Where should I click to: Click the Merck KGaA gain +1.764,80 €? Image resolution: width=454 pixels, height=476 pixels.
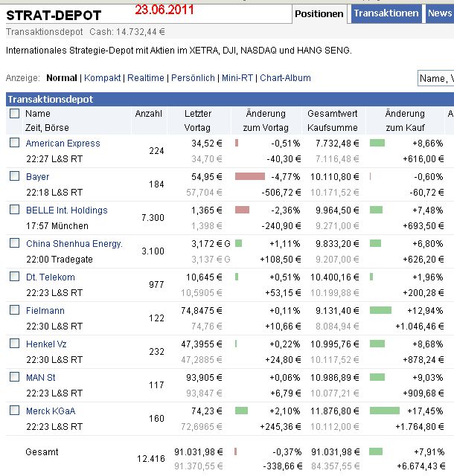tap(420, 426)
